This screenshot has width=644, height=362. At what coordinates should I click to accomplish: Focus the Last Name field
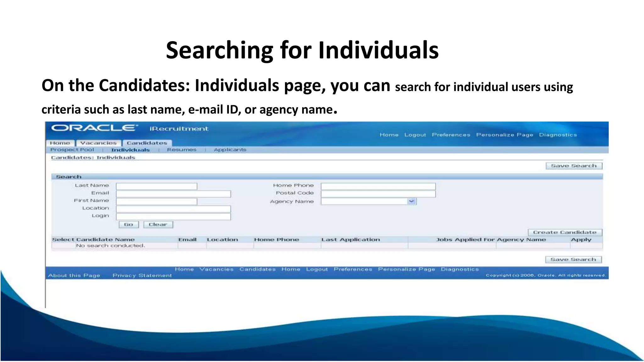(x=157, y=186)
